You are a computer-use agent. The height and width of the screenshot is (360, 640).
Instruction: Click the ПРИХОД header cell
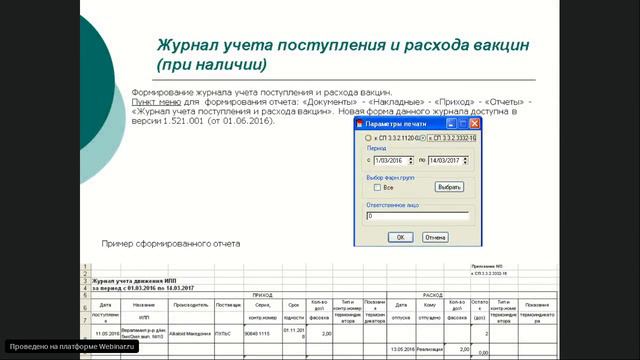[x=262, y=295]
